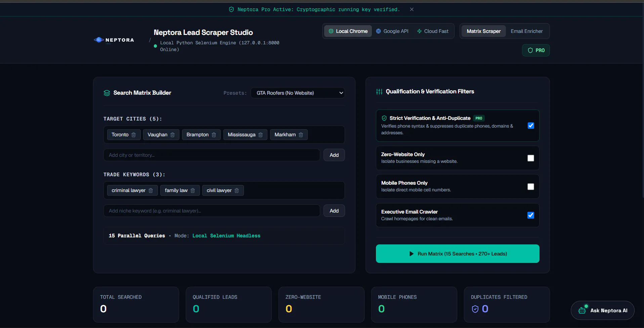Focus the Add city or territory field
Viewport: 644px width, 328px height.
212,155
